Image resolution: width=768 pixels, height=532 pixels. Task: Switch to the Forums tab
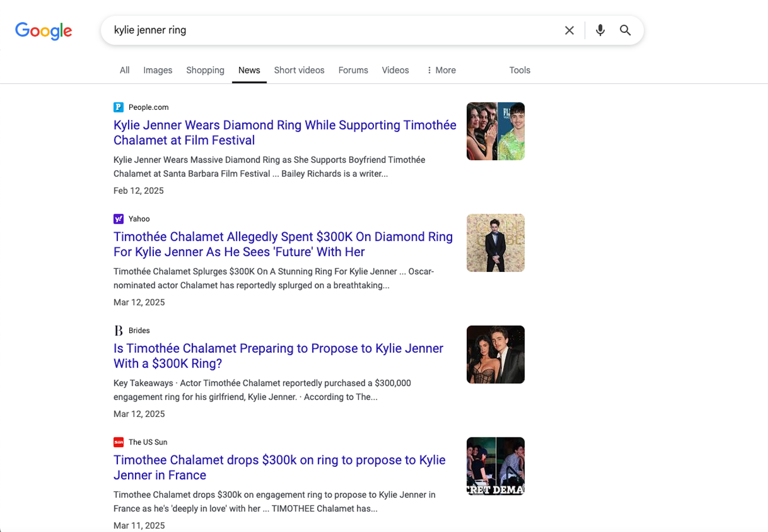[x=353, y=70]
